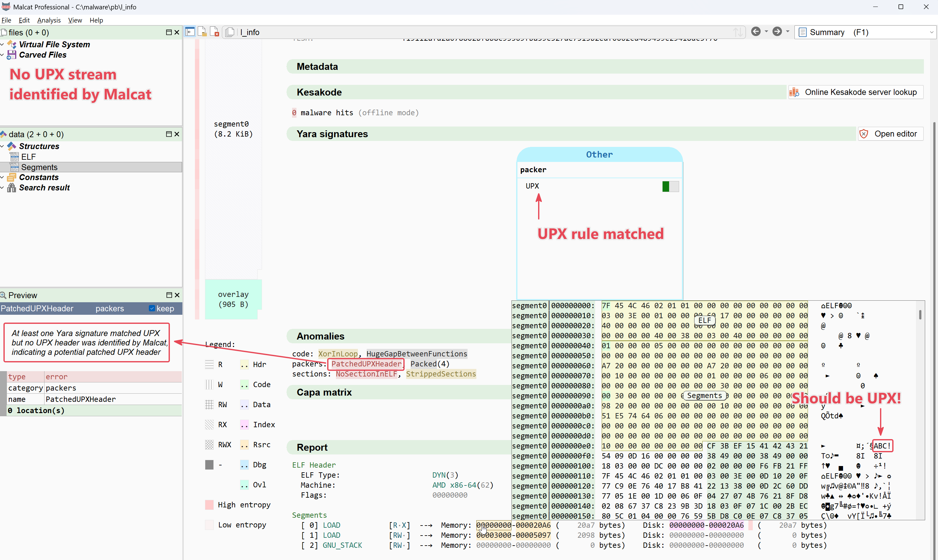
Task: Navigate back with the left arrow
Action: point(756,32)
